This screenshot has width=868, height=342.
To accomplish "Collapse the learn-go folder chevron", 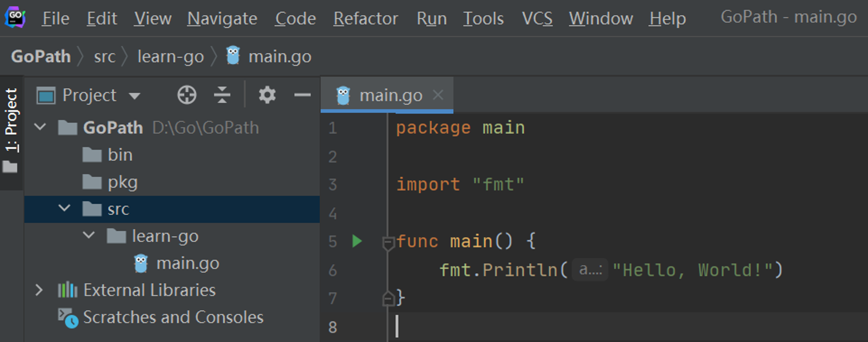I will pyautogui.click(x=89, y=235).
